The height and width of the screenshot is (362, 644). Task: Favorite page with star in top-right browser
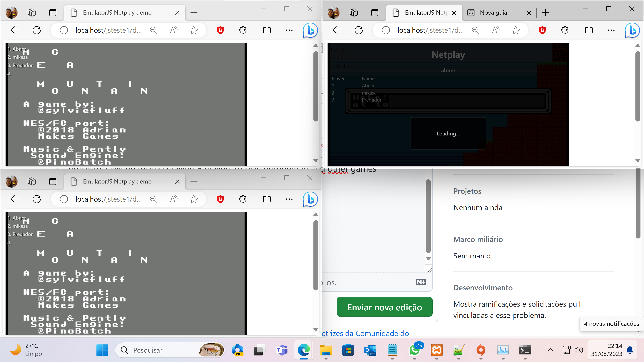coord(516,30)
